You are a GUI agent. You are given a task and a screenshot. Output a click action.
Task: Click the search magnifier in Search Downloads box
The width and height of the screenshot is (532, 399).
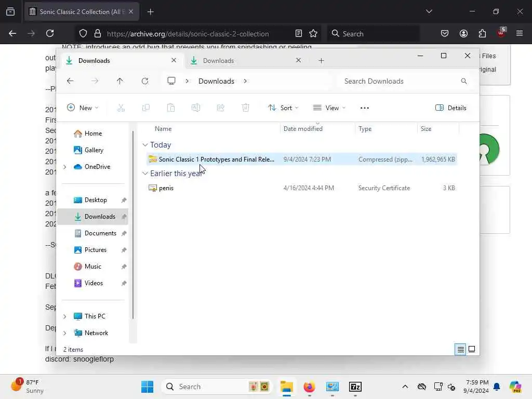pos(464,81)
